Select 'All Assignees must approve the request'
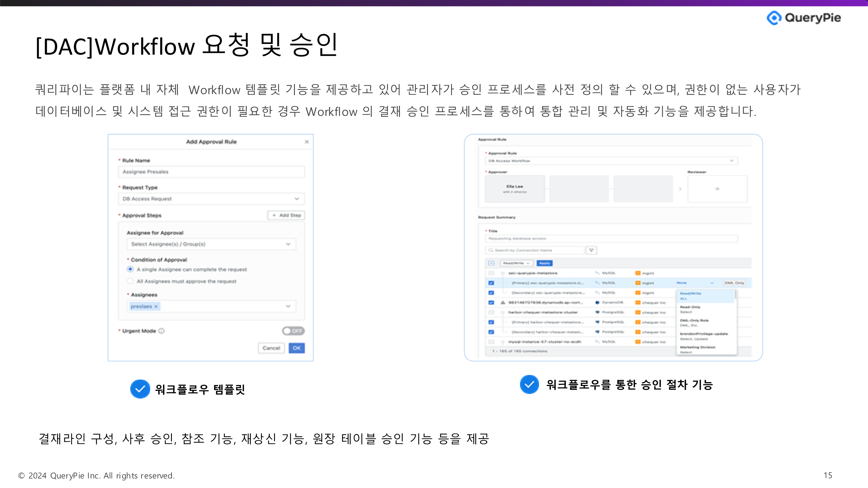 pyautogui.click(x=130, y=281)
